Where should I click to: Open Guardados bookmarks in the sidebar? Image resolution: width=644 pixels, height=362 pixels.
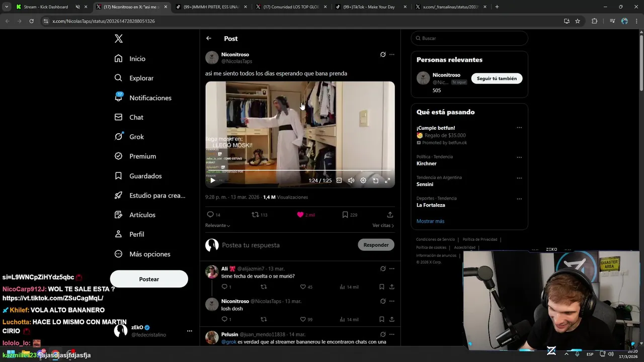click(138, 176)
